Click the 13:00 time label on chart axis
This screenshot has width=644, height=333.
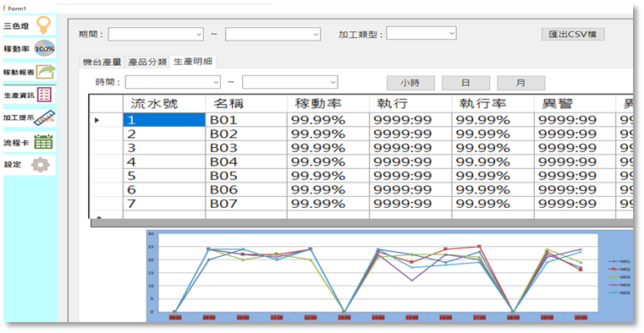344,318
